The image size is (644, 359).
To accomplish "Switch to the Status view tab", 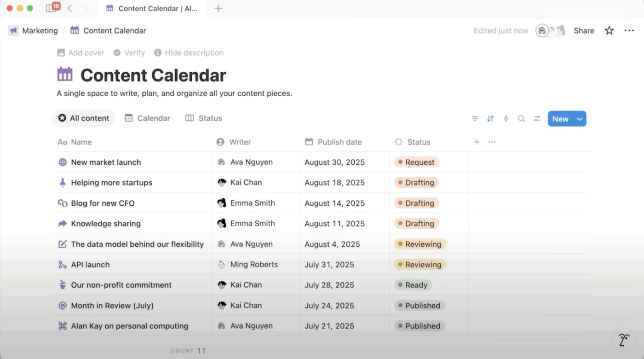I will pos(204,118).
